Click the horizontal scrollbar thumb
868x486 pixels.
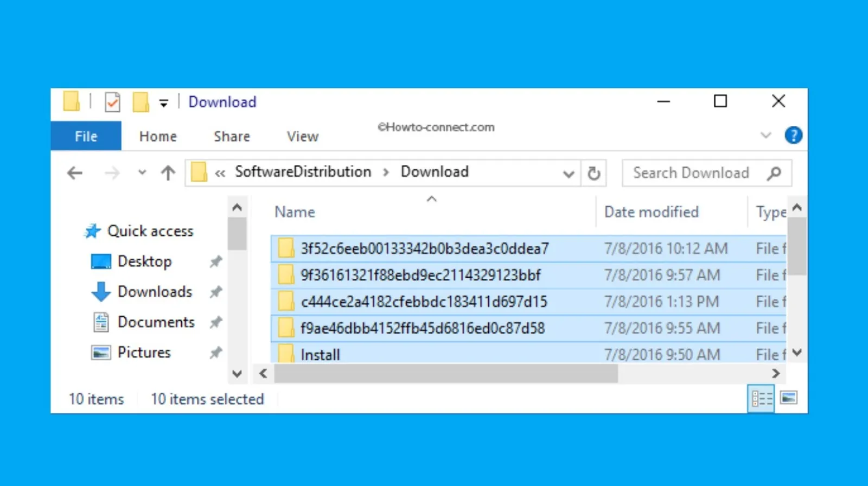(x=445, y=373)
